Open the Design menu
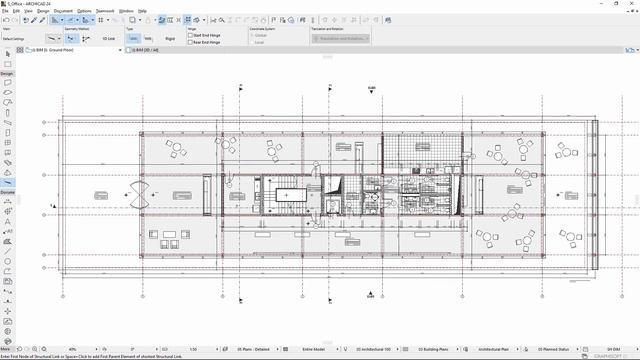This screenshot has height=360, width=640. click(43, 11)
